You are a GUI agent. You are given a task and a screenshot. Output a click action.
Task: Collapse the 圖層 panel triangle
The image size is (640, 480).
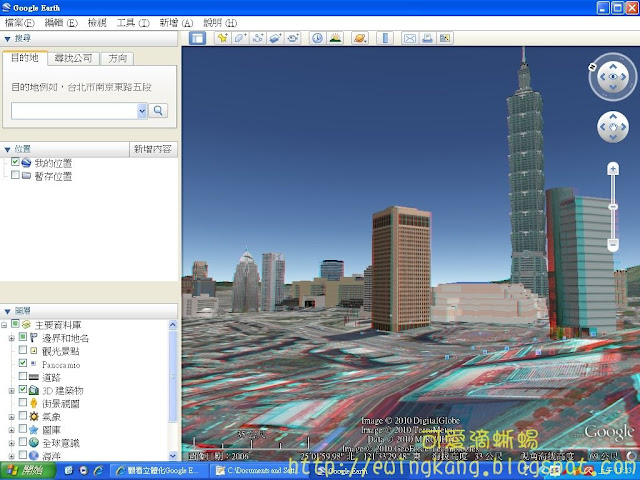pyautogui.click(x=7, y=312)
